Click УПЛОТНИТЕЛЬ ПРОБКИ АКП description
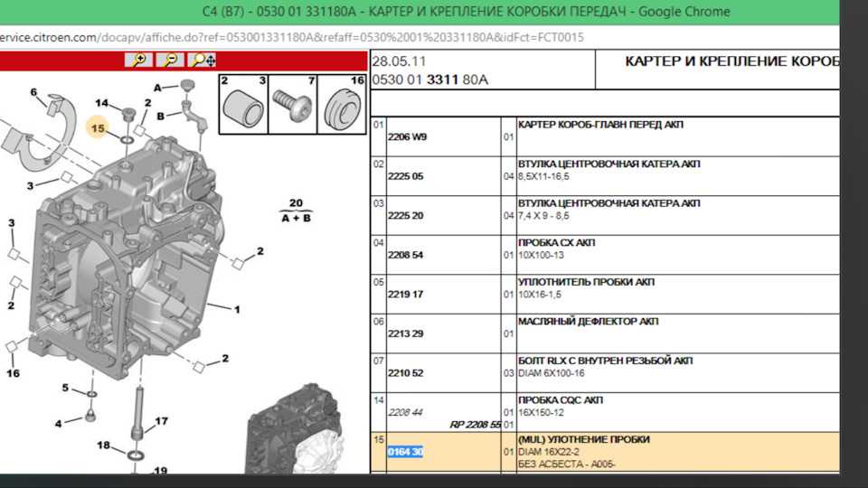868x488 pixels. pyautogui.click(x=586, y=282)
